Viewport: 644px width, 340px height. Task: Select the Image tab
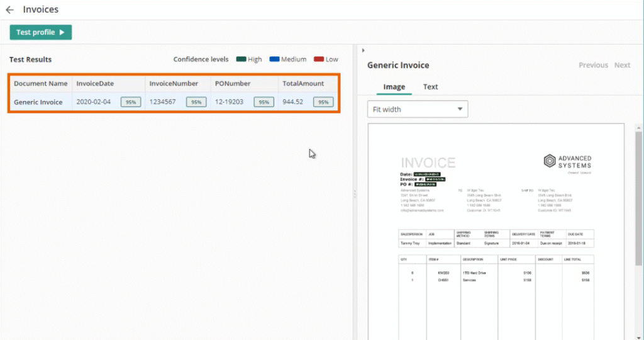click(394, 87)
